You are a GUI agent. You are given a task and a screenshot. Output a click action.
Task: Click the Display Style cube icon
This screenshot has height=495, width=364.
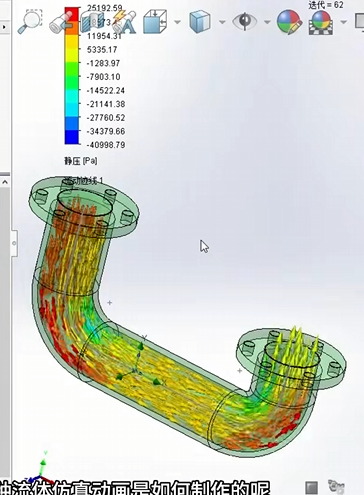(x=200, y=22)
